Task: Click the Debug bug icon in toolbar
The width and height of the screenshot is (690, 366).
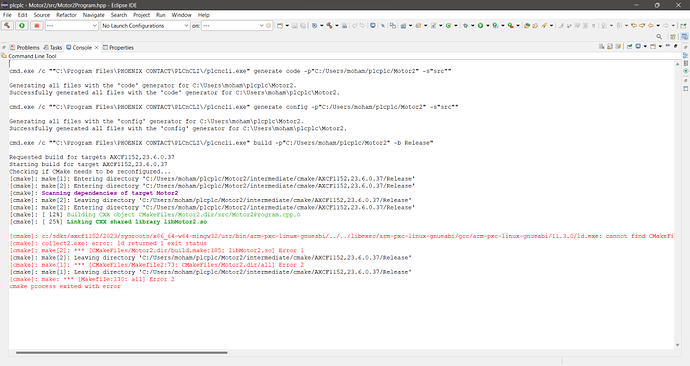Action: point(465,26)
